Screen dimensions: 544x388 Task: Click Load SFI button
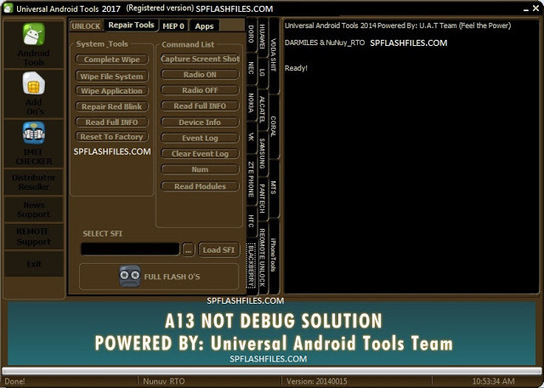(219, 250)
